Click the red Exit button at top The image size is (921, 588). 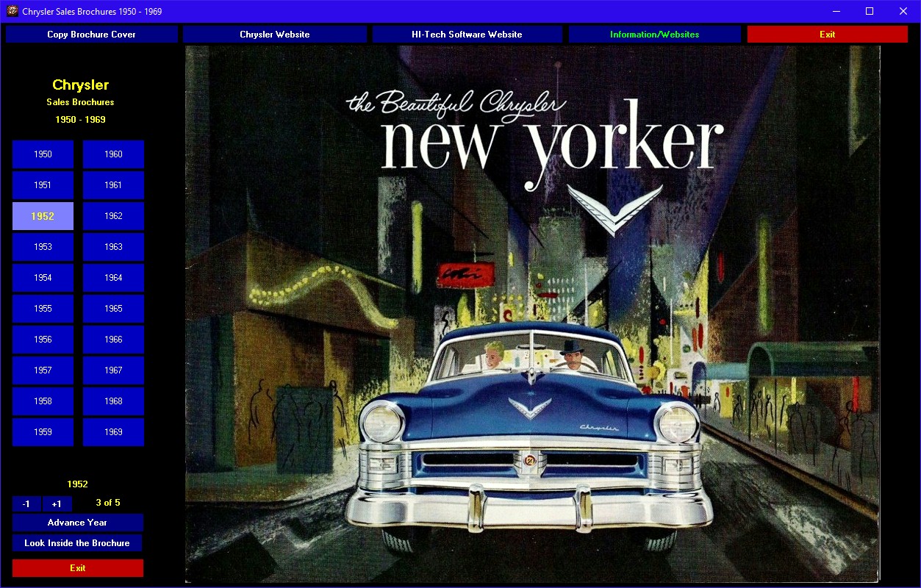click(828, 35)
